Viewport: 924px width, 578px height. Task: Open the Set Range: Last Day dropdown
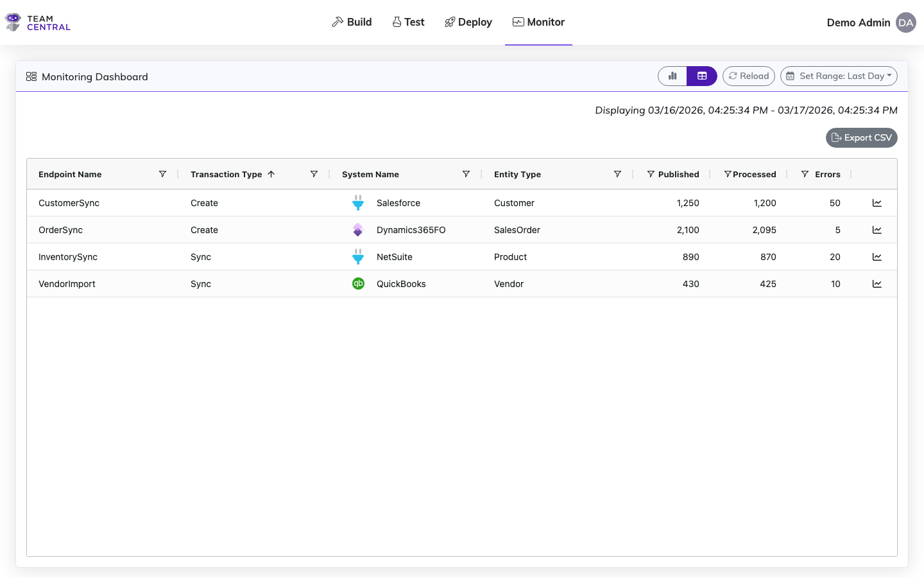(x=839, y=76)
